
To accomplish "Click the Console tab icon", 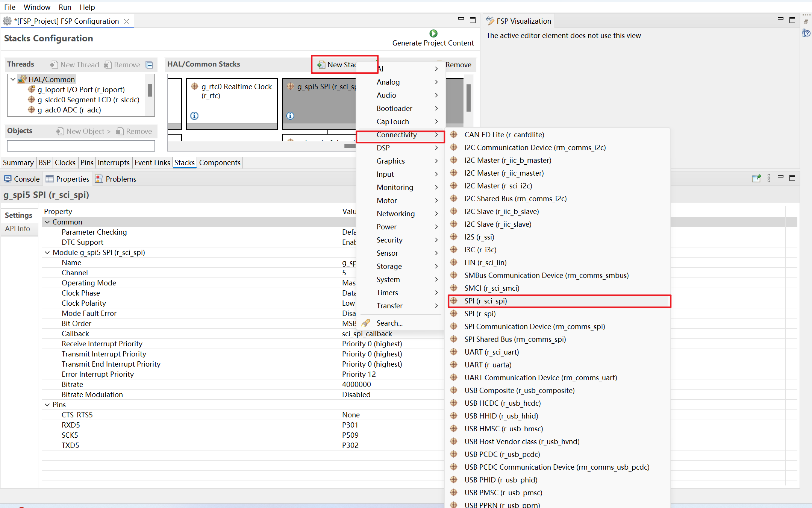I will tap(8, 179).
